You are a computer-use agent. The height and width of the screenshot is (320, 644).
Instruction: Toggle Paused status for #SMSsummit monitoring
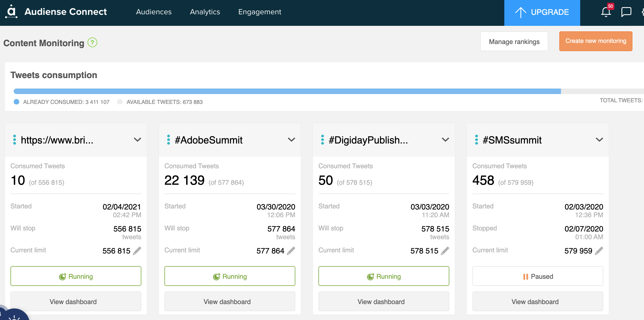(x=538, y=276)
